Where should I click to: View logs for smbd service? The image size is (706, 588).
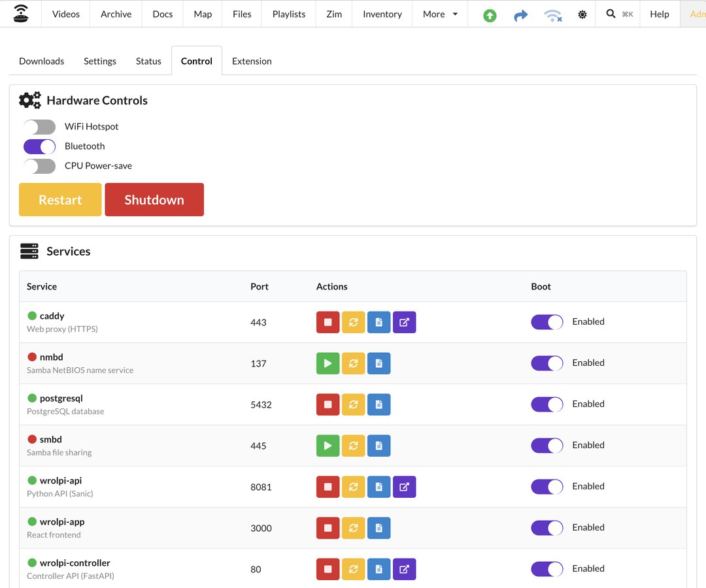tap(379, 446)
